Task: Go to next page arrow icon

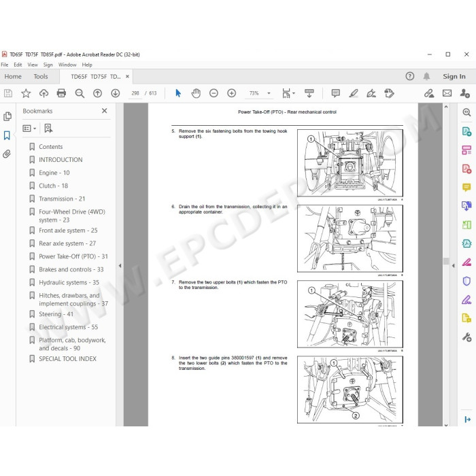Action: point(116,93)
